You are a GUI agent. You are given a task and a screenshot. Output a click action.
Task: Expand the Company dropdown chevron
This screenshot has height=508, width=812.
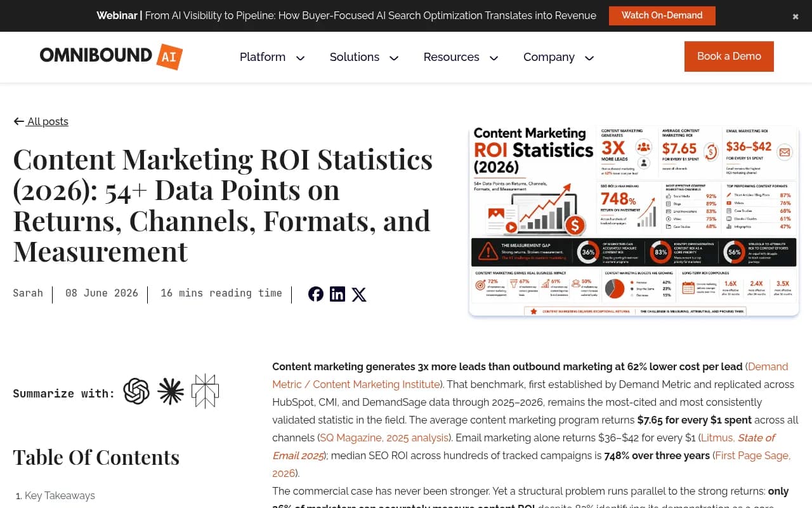(589, 58)
